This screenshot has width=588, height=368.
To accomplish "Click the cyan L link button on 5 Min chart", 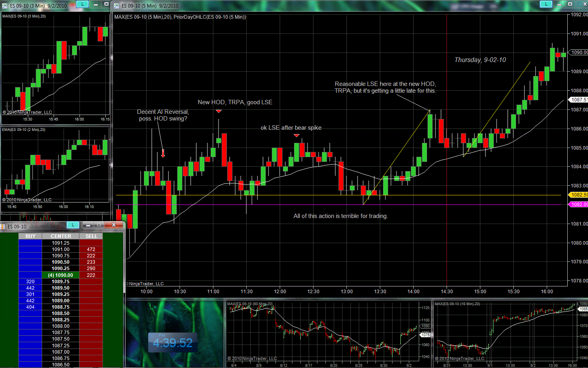I will pyautogui.click(x=546, y=4).
